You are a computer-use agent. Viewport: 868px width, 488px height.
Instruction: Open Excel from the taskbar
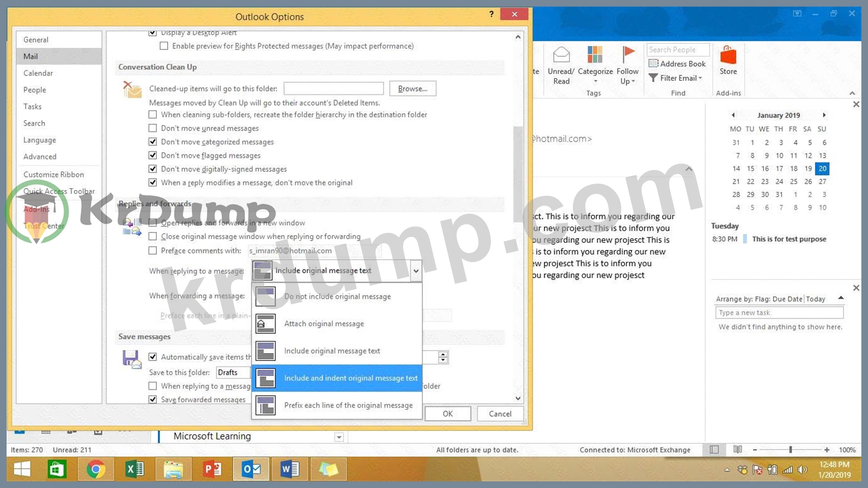[135, 469]
